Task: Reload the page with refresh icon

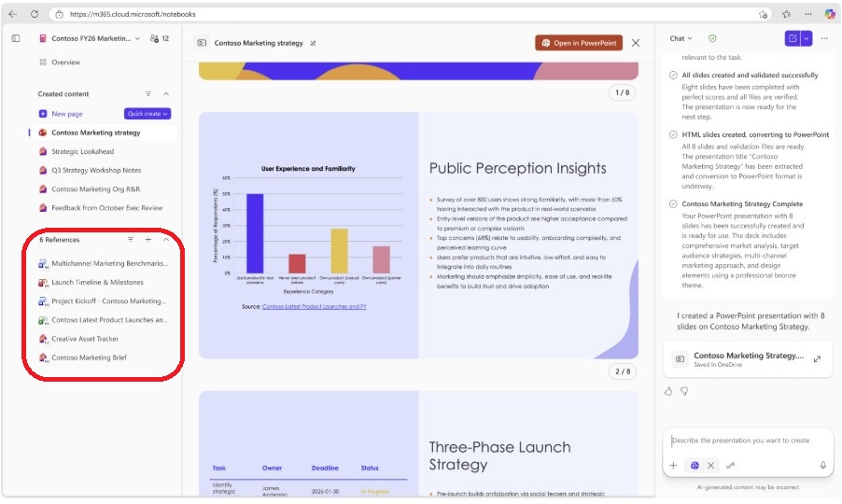Action: (34, 14)
